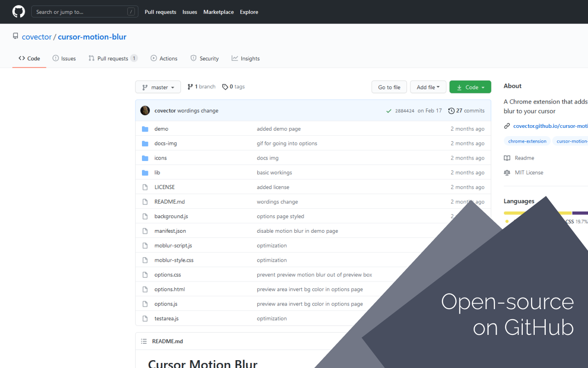Switch to the Pull requests tab
588x368 pixels.
pyautogui.click(x=113, y=58)
